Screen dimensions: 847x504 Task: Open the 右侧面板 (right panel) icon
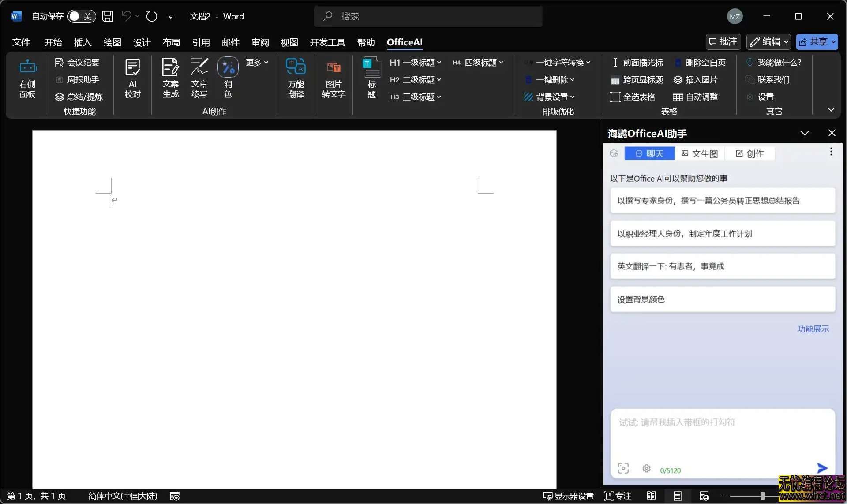point(27,78)
